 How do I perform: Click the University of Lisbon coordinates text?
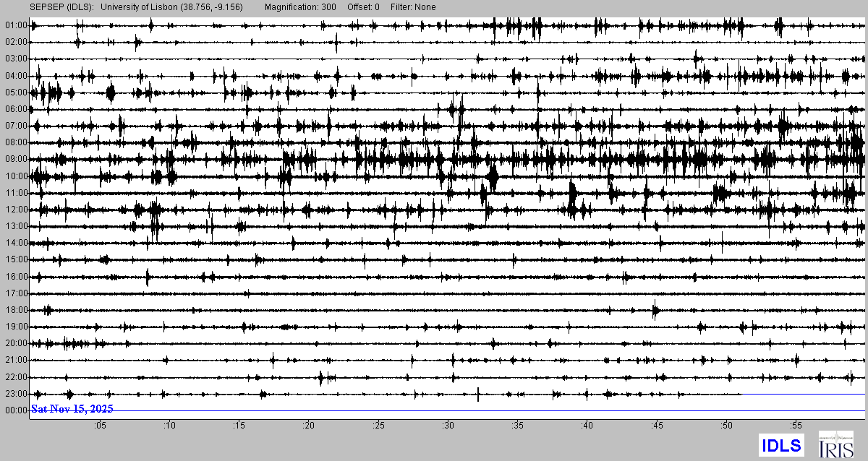(x=172, y=7)
